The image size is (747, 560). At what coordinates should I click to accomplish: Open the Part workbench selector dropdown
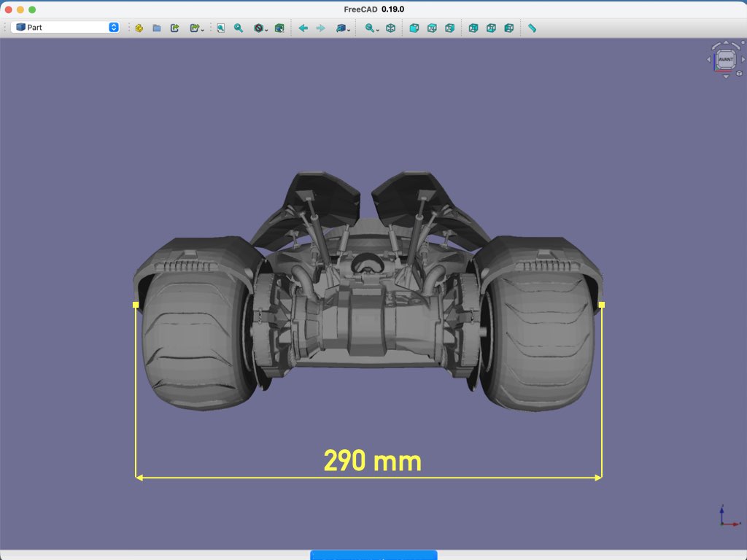pyautogui.click(x=65, y=28)
